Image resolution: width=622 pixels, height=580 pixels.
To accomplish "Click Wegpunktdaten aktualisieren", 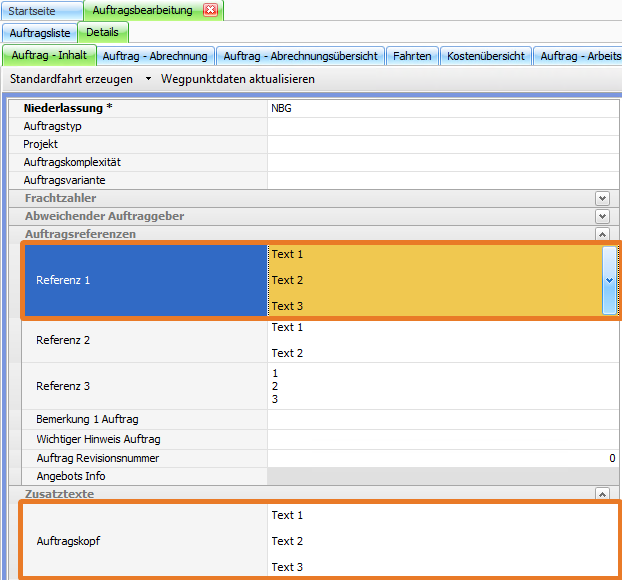I will click(238, 78).
